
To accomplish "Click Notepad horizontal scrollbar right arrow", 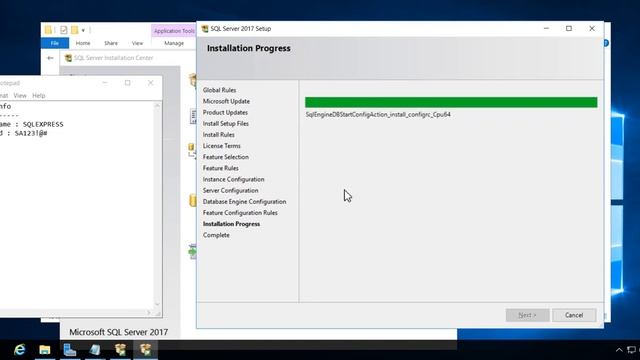I will 149,313.
